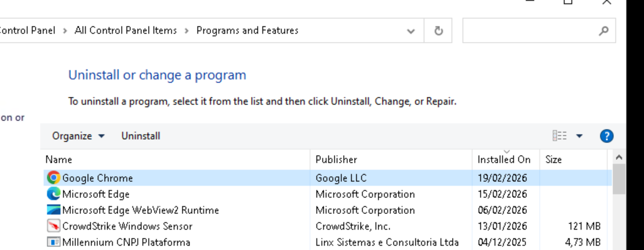Open the Organize dropdown menu
The height and width of the screenshot is (250, 644).
pyautogui.click(x=78, y=136)
